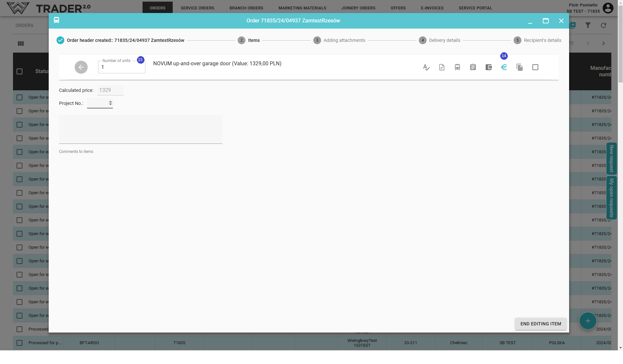Click the bus transport icon in item toolbar

coord(457,67)
